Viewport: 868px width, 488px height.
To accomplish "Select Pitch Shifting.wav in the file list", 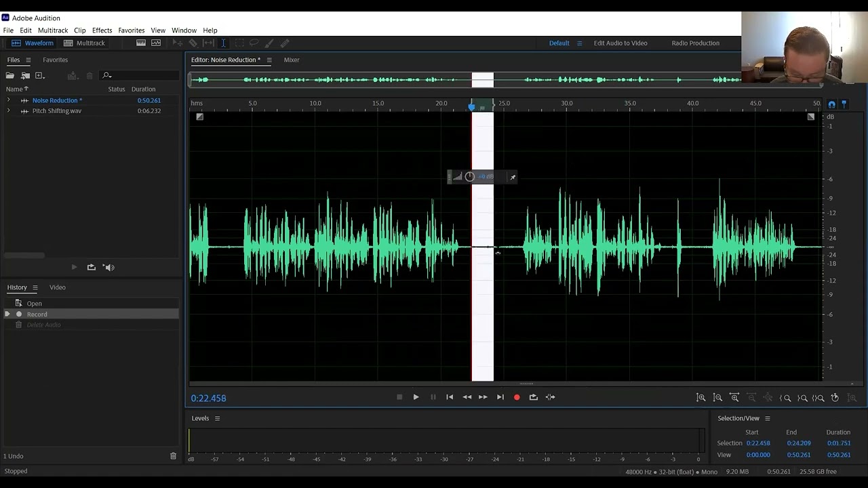I will [x=57, y=110].
